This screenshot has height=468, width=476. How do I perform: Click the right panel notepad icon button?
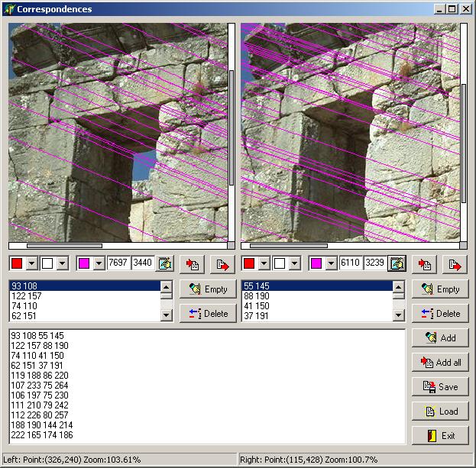coord(397,263)
